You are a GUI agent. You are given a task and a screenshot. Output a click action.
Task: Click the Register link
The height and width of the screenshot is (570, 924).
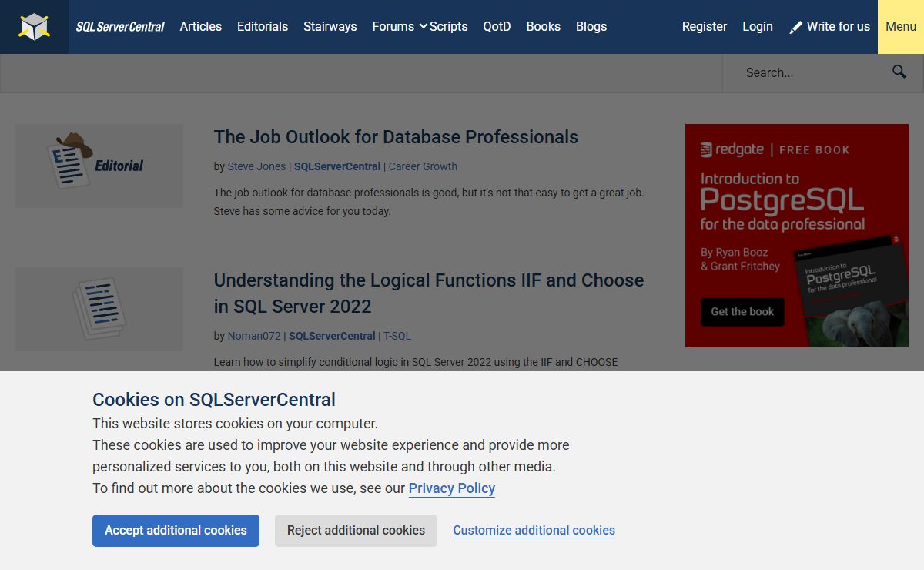(705, 26)
